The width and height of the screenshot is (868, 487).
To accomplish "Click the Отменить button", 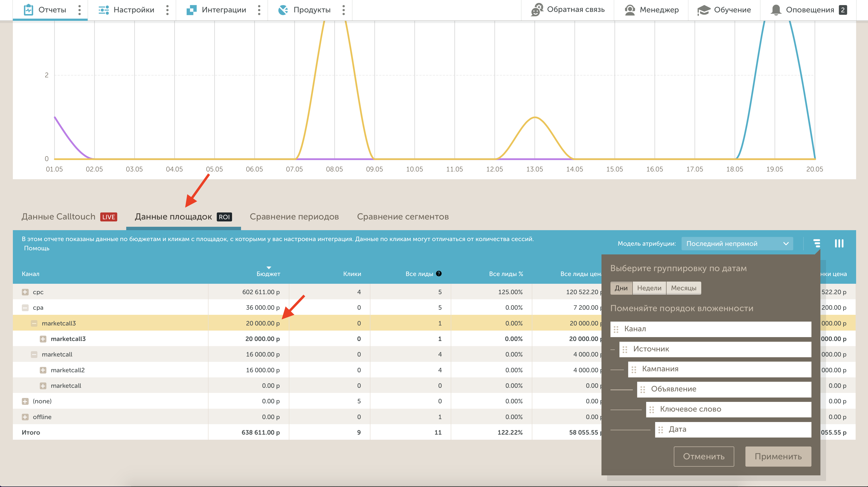I will coord(704,456).
